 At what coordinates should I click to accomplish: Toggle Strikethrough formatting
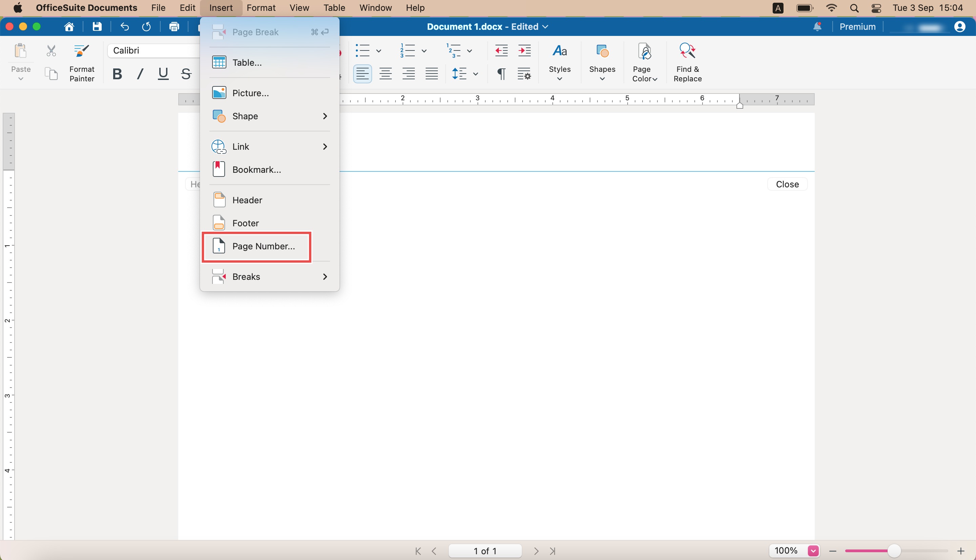click(186, 74)
